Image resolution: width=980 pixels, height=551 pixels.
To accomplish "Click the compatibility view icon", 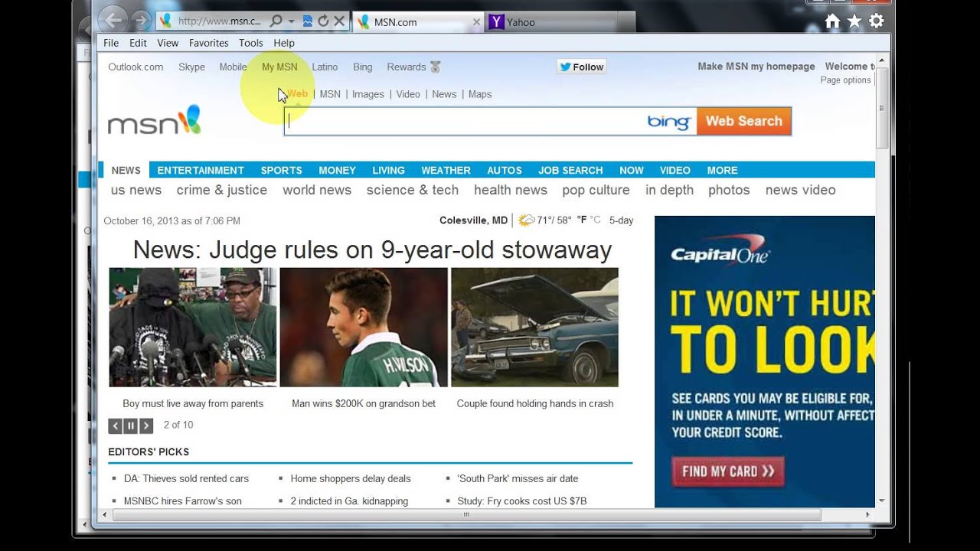I will (307, 21).
